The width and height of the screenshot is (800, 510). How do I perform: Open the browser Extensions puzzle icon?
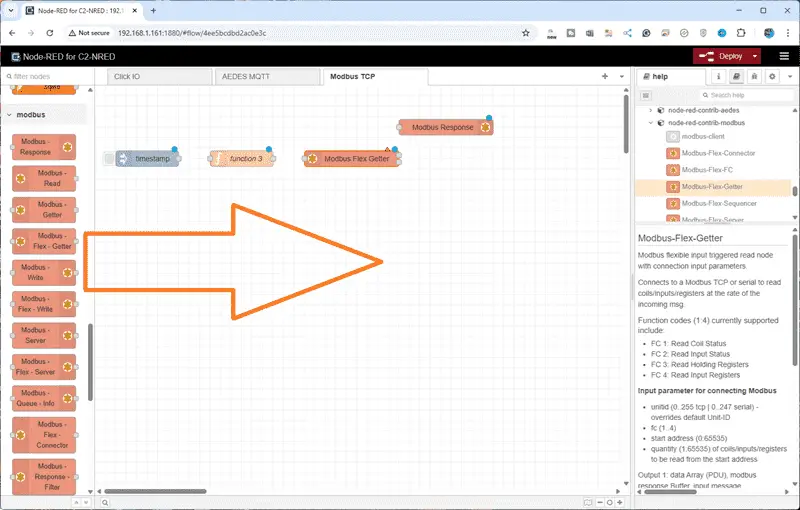pyautogui.click(x=741, y=33)
